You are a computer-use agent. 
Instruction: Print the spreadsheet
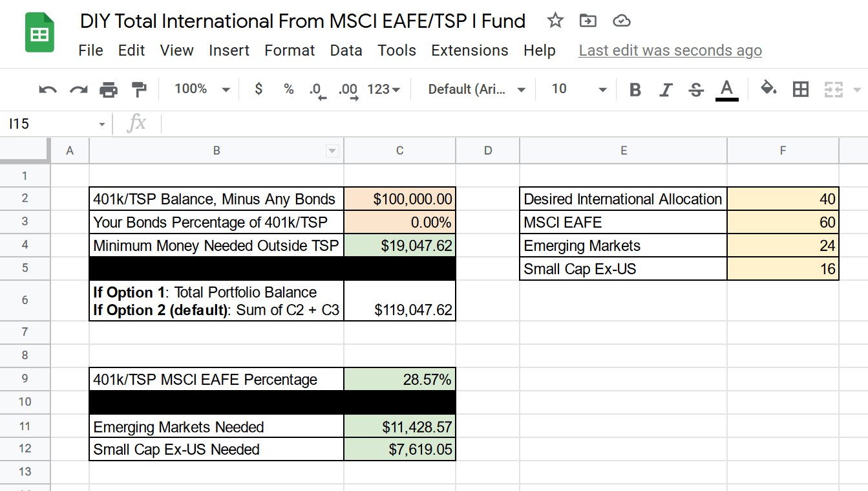pos(109,89)
